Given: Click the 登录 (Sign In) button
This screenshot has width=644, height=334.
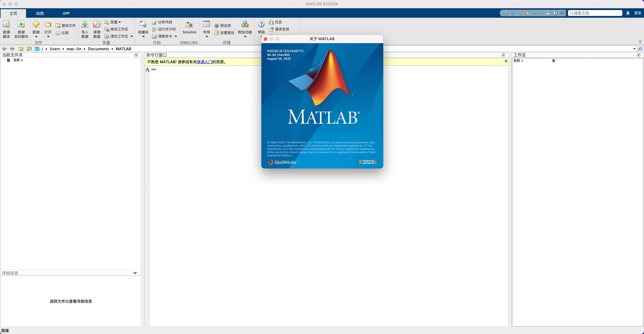Looking at the screenshot, I should coord(638,13).
